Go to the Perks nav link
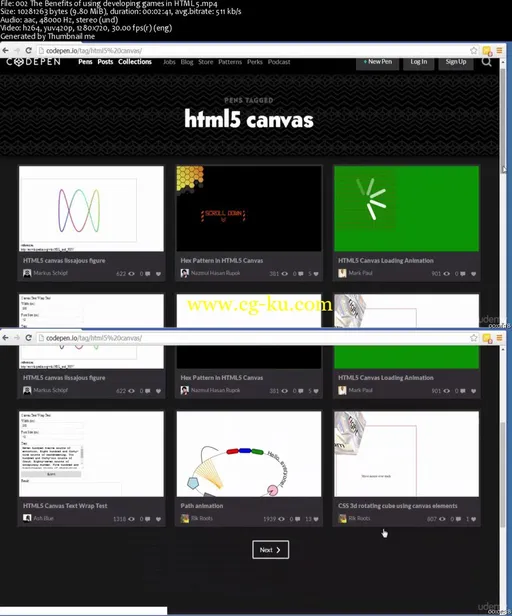Image resolution: width=512 pixels, height=616 pixels. (255, 62)
